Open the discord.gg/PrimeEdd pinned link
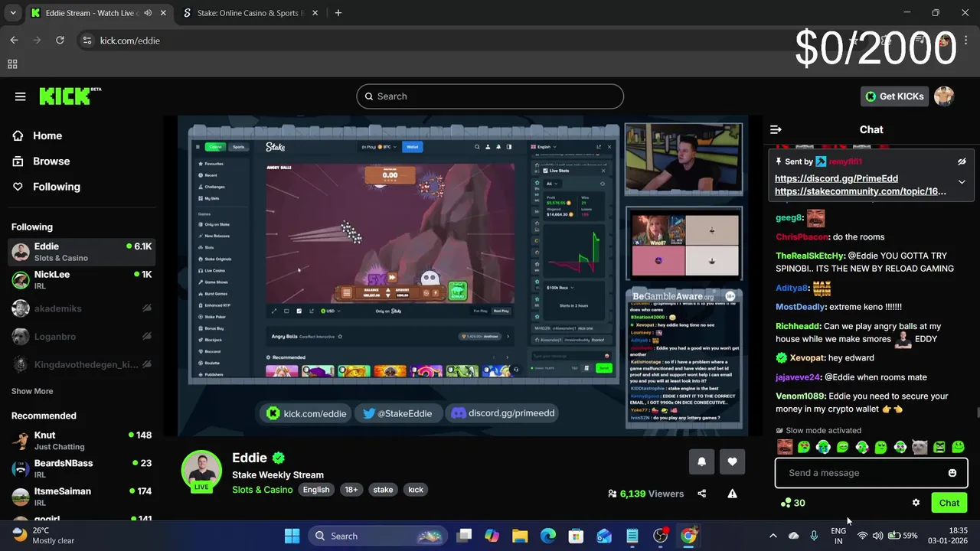Screen dimensions: 980x551 [x=836, y=178]
